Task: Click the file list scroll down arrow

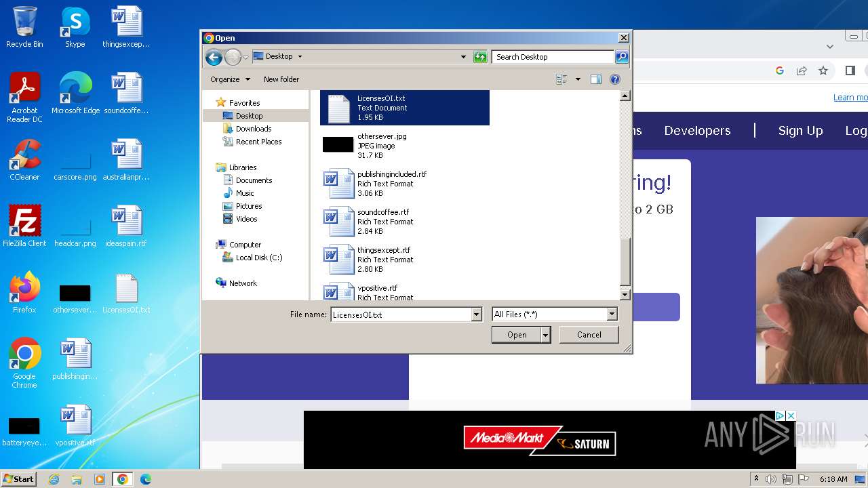Action: click(x=625, y=295)
